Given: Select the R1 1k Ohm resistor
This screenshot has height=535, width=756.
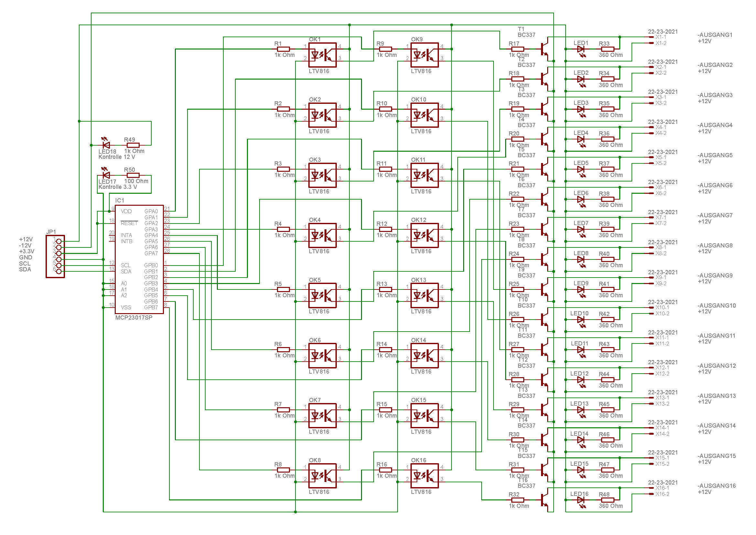Looking at the screenshot, I should tap(283, 49).
